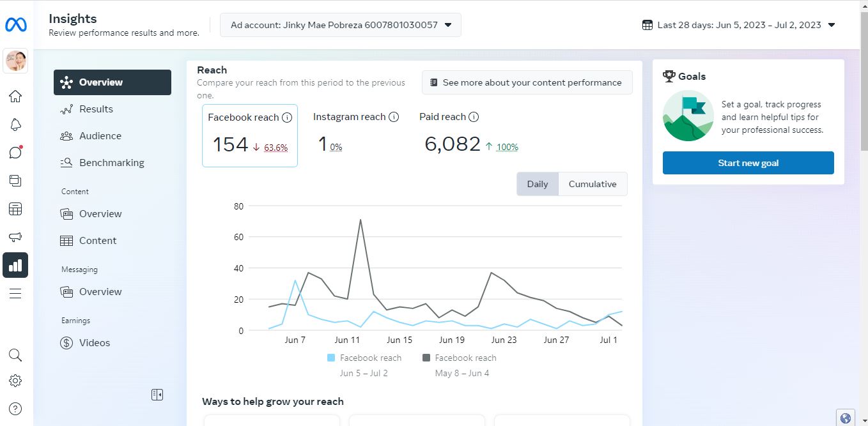
Task: Open the Notifications bell icon
Action: point(15,125)
